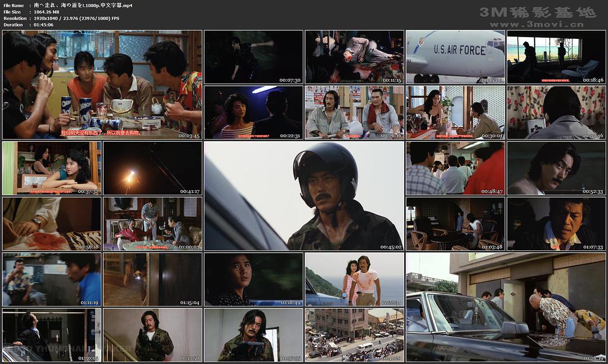Select the bloody hand thumbnail at 00:56:18
This screenshot has height=364, width=608.
click(x=52, y=223)
